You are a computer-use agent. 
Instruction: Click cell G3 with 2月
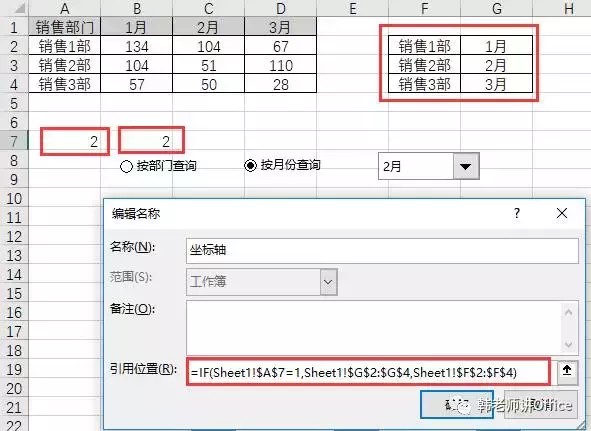tap(496, 65)
